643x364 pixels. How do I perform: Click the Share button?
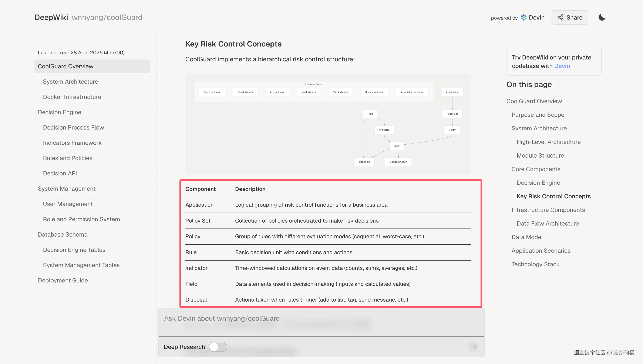point(569,17)
